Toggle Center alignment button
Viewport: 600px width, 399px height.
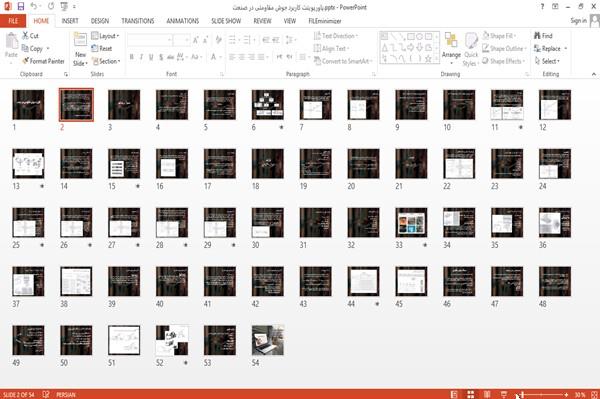pos(241,57)
